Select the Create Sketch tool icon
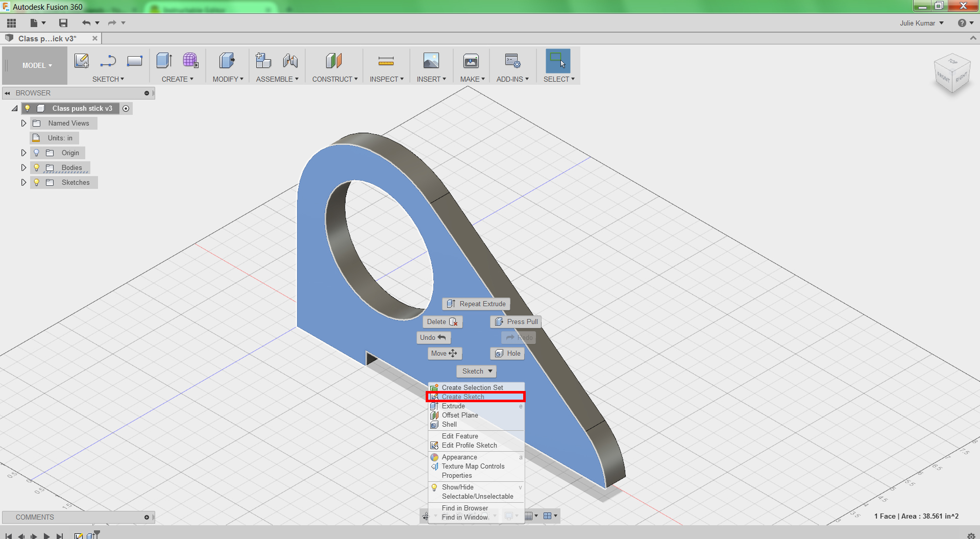Image resolution: width=980 pixels, height=539 pixels. [81, 60]
